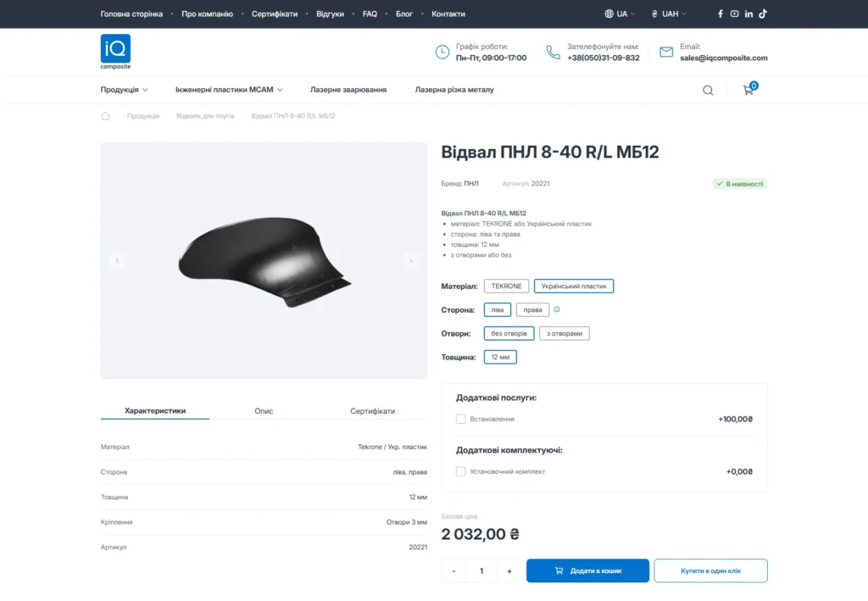This screenshot has height=601, width=868.
Task: Click Купити в один клік button
Action: tap(711, 570)
